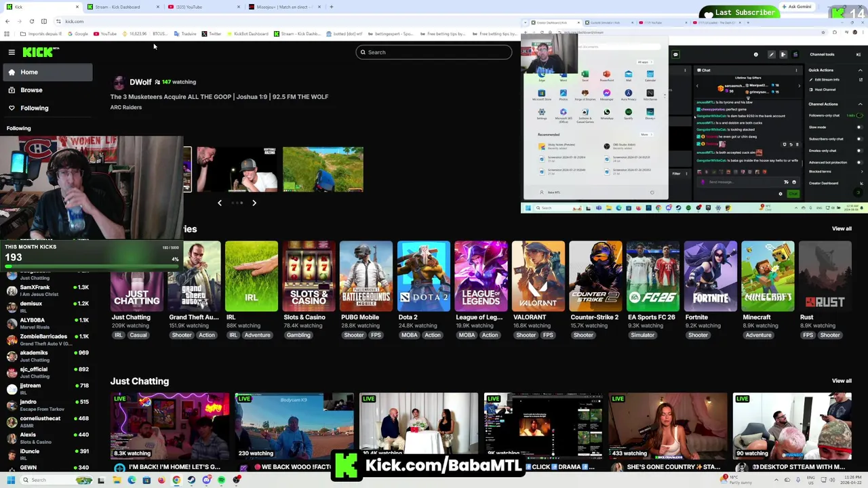Viewport: 868px width, 488px height.
Task: Open the Twitter bookmark
Action: 212,33
